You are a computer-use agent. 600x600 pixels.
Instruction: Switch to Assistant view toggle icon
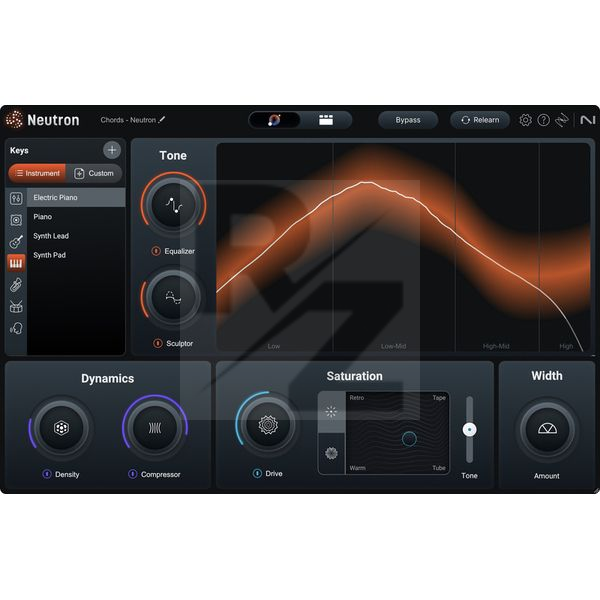274,120
